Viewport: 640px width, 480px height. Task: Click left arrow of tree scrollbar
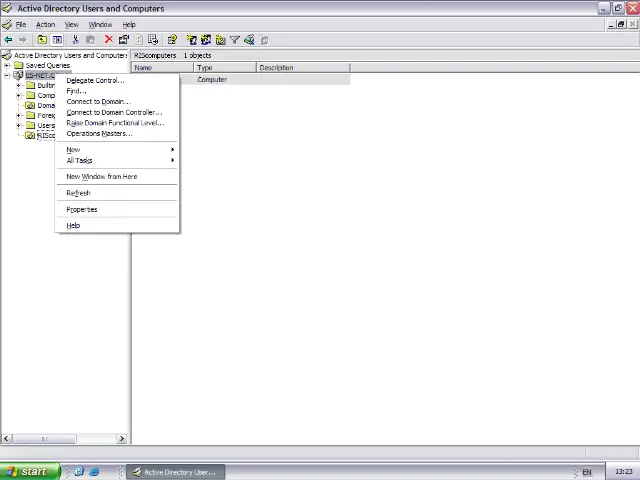[6, 439]
